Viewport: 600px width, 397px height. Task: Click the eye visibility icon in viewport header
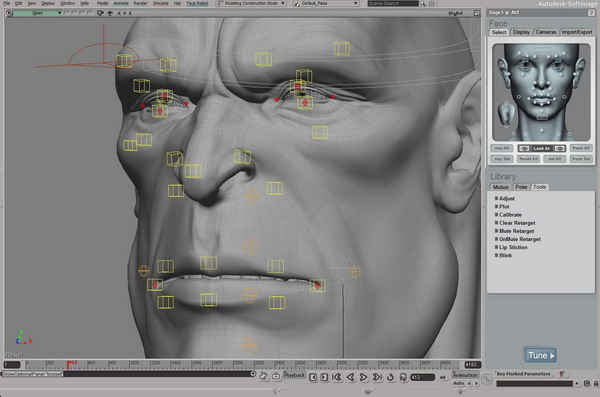point(110,13)
